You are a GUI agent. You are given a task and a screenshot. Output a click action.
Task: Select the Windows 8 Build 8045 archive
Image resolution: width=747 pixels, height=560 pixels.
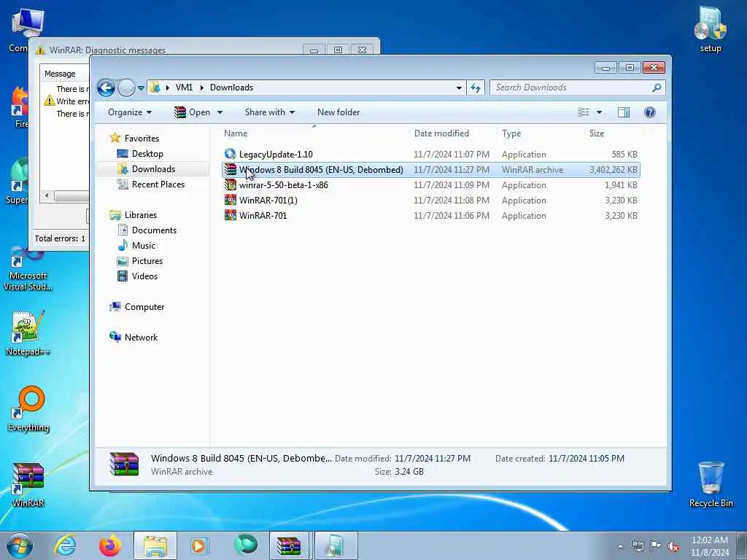click(430, 170)
